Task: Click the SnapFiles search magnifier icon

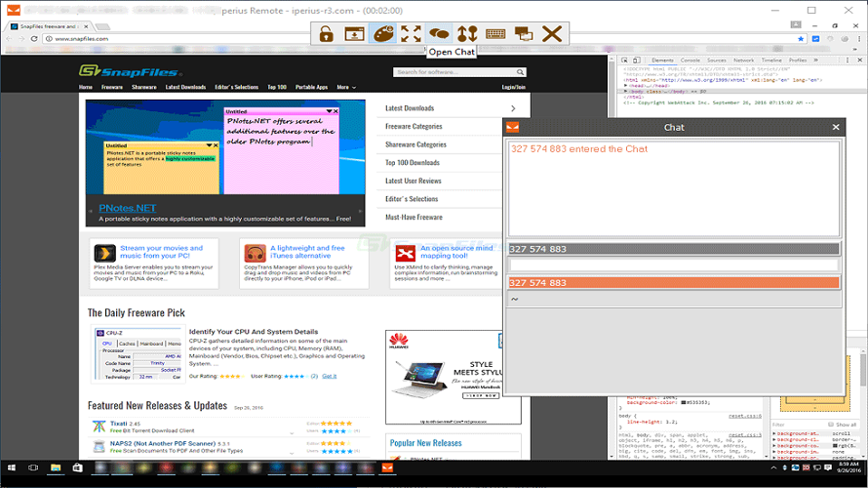Action: 520,72
